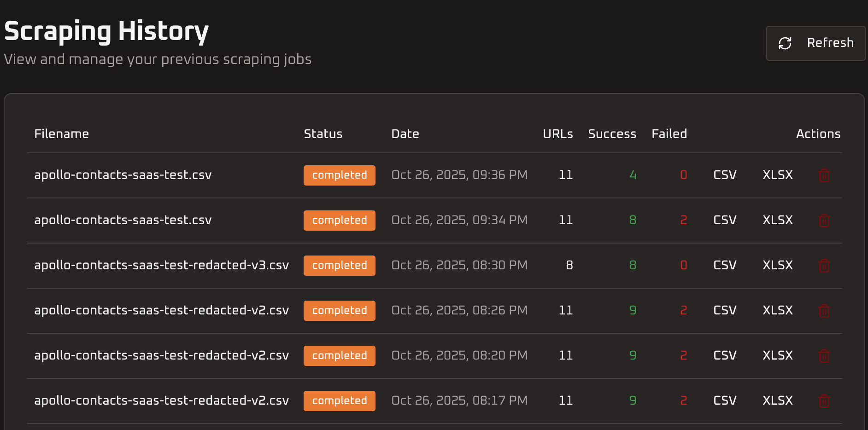868x430 pixels.
Task: Delete the redacted-v3 scraping job
Action: [824, 265]
